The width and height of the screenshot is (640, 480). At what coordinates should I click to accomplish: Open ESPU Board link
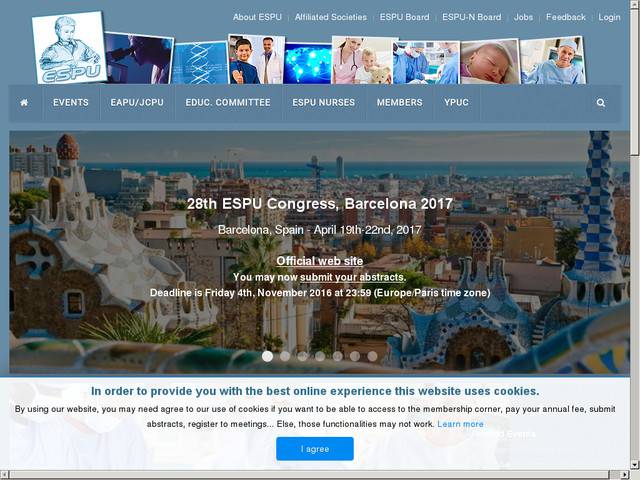404,17
